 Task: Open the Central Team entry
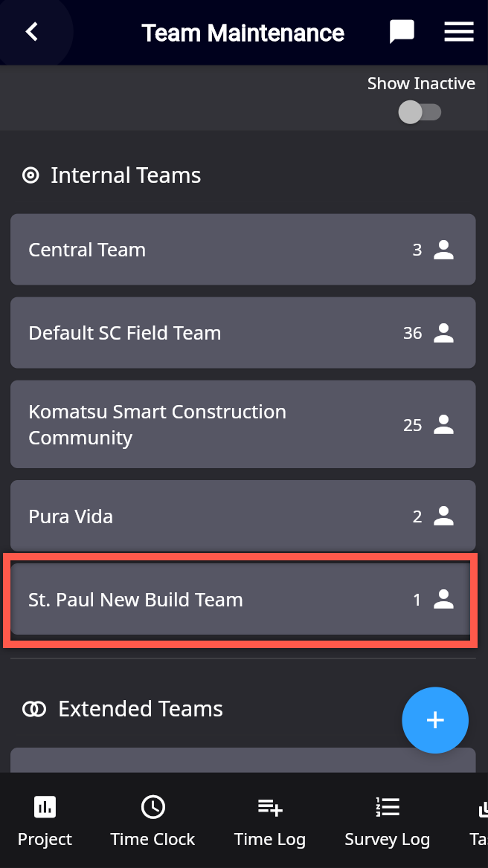(x=243, y=250)
